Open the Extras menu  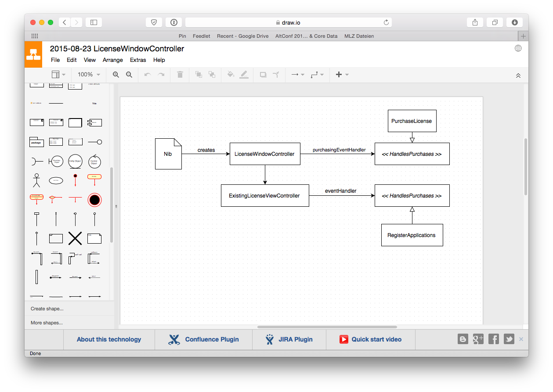(x=138, y=60)
